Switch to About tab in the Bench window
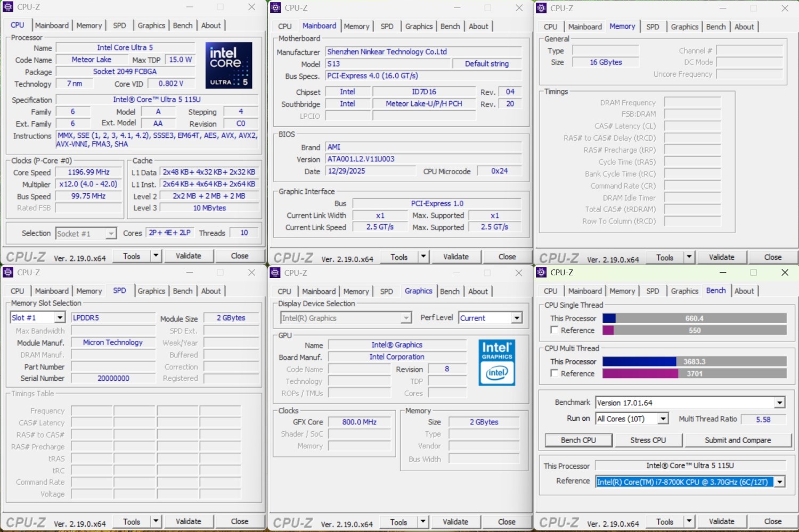799x532 pixels. (744, 291)
